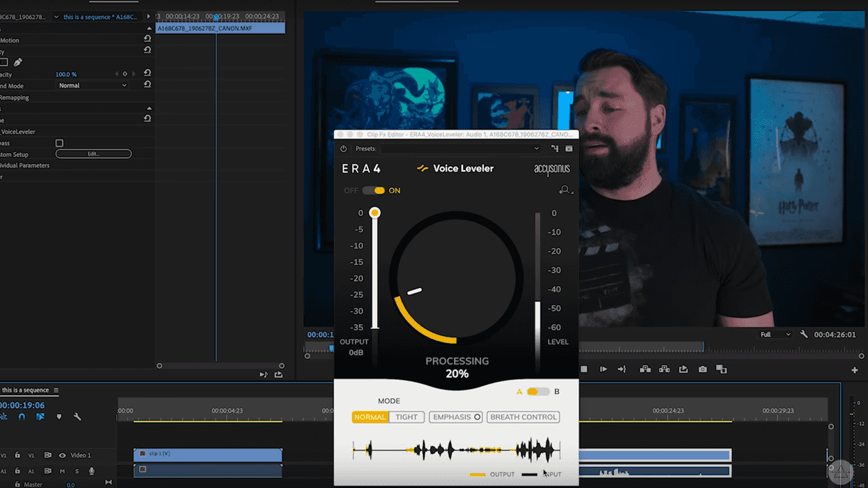868x488 pixels.
Task: Open the playback resolution dropdown showing Full
Action: [775, 335]
